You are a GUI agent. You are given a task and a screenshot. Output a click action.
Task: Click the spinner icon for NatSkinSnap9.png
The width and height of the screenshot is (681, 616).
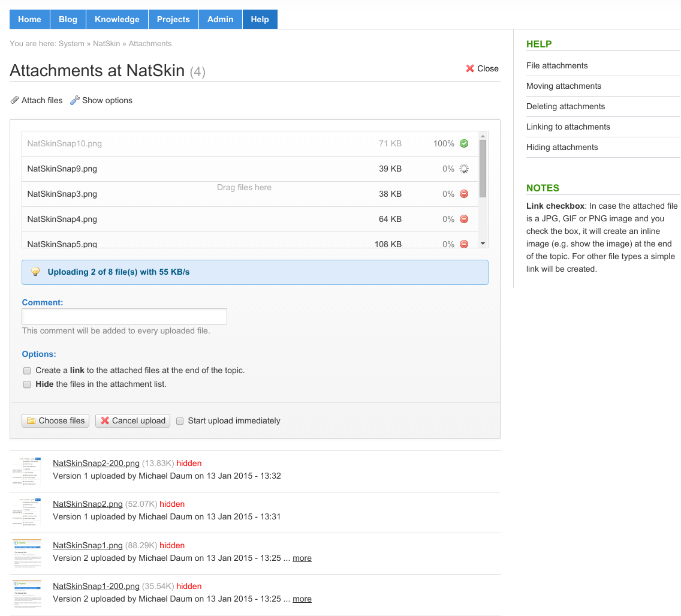464,169
